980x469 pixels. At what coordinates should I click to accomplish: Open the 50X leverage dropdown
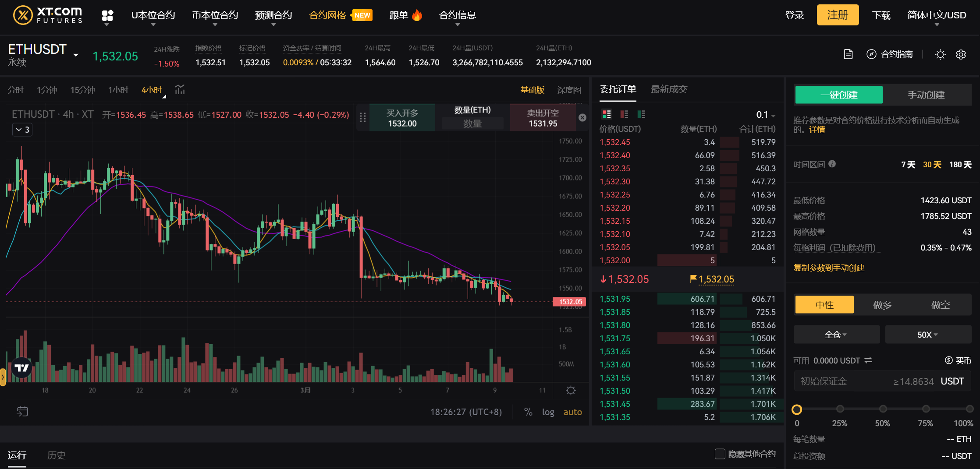[x=928, y=335]
